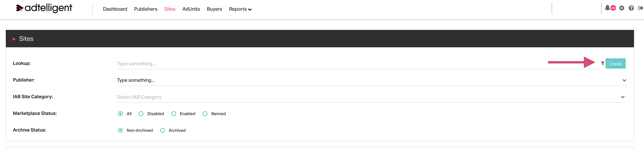Click the help question mark icon
Image resolution: width=644 pixels, height=151 pixels.
[631, 8]
